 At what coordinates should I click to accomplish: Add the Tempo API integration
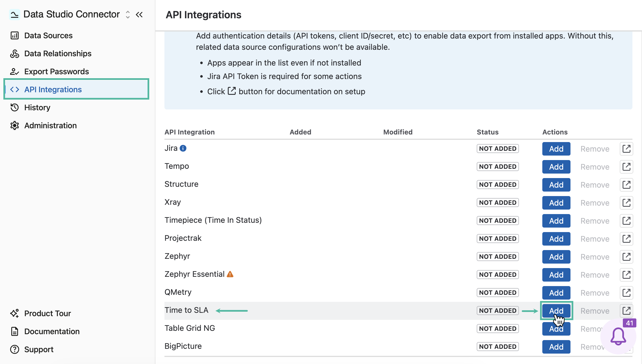[x=556, y=167]
